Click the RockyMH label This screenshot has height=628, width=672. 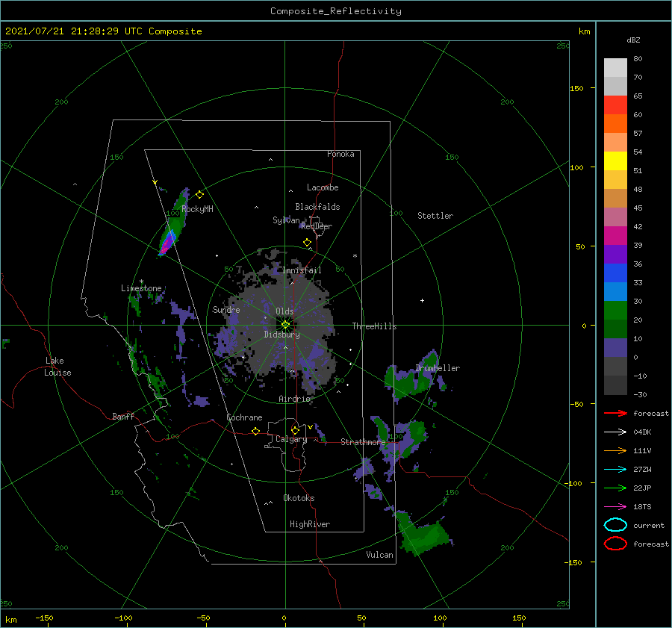click(197, 209)
